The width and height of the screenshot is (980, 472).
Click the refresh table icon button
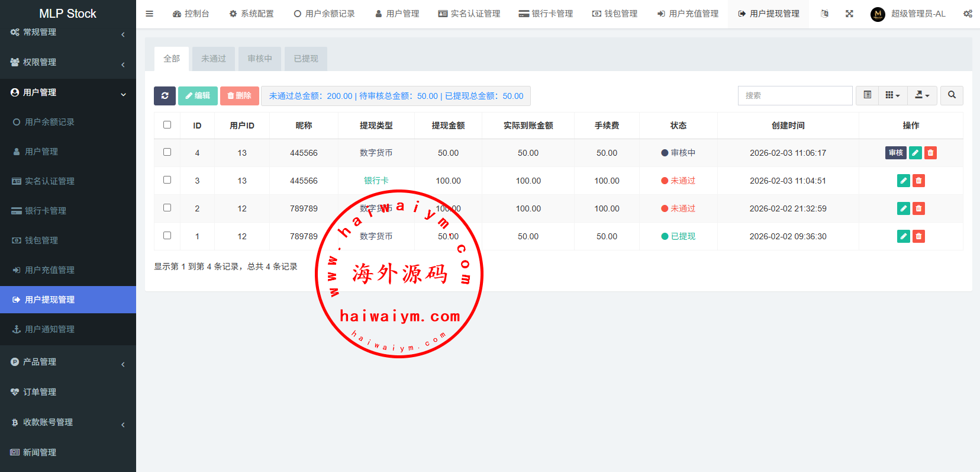[x=165, y=95]
